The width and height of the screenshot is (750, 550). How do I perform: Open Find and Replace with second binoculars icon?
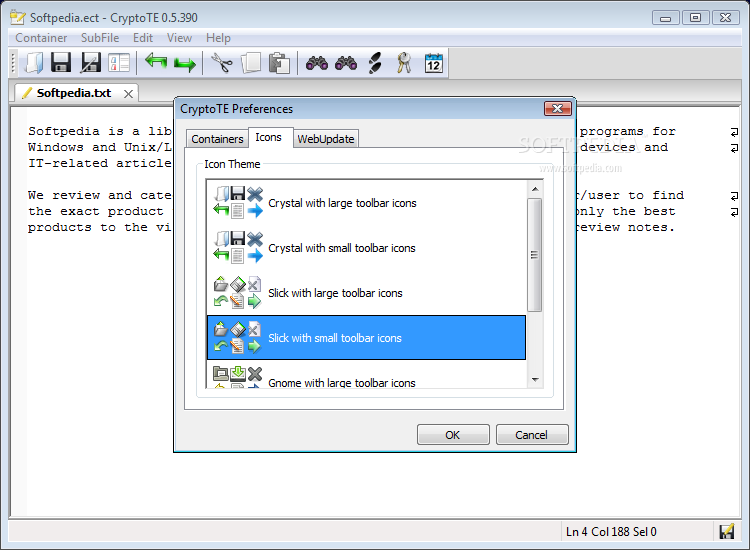click(346, 63)
